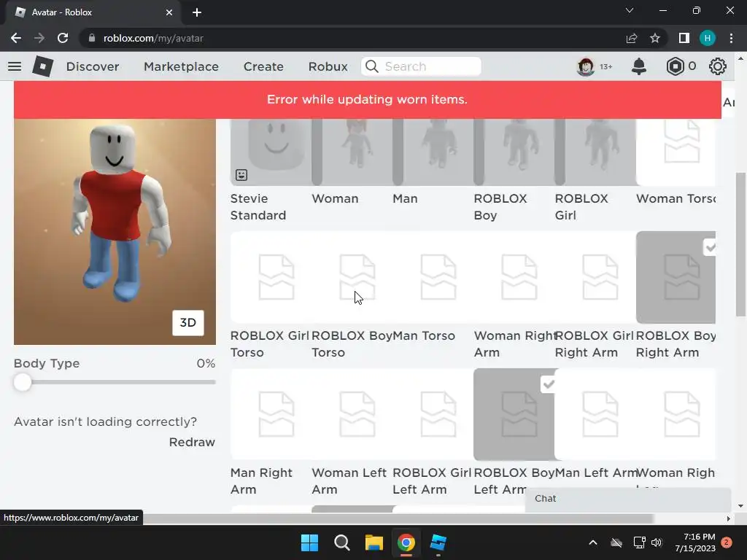Select the Man bundle item

click(x=432, y=152)
